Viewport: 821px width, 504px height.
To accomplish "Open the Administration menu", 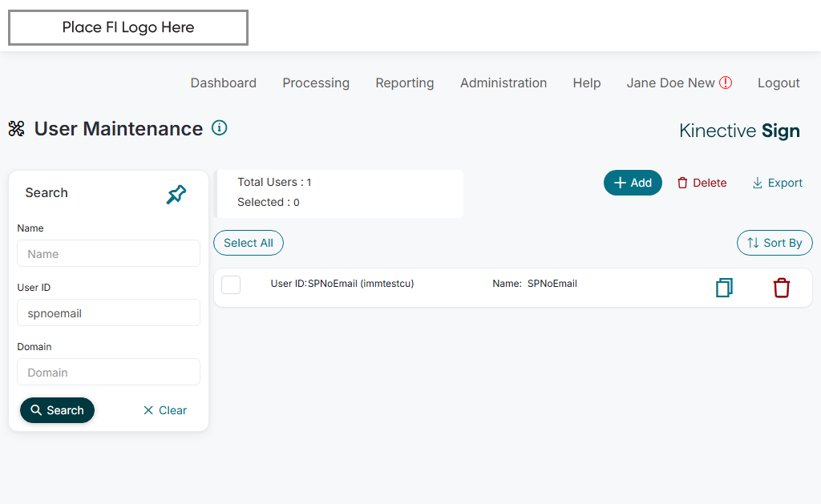I will coord(504,83).
